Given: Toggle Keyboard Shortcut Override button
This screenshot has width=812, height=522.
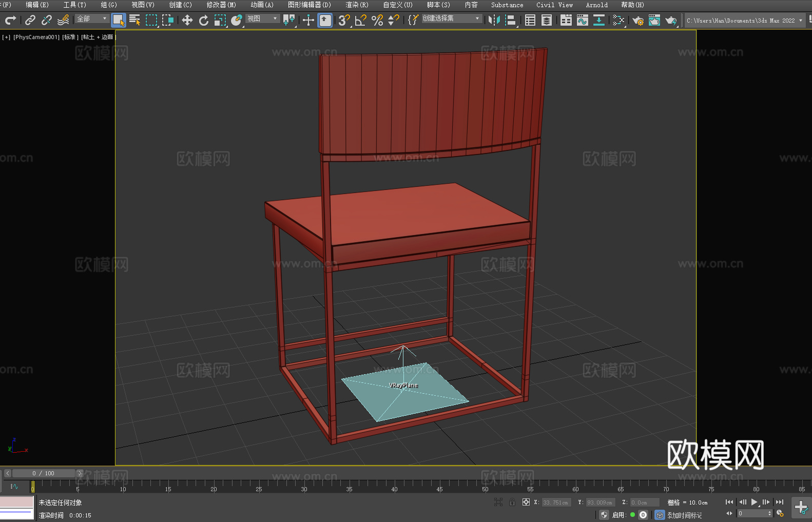Looking at the screenshot, I should pyautogui.click(x=325, y=21).
